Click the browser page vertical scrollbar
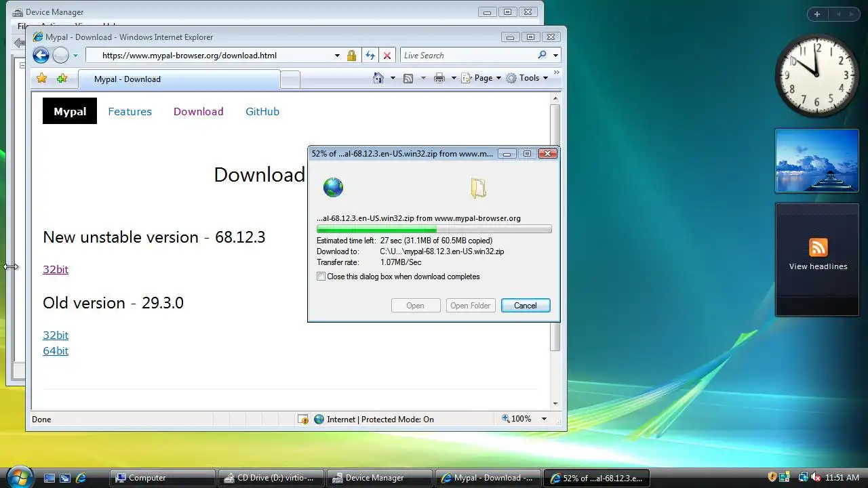The image size is (868, 488). pyautogui.click(x=555, y=229)
